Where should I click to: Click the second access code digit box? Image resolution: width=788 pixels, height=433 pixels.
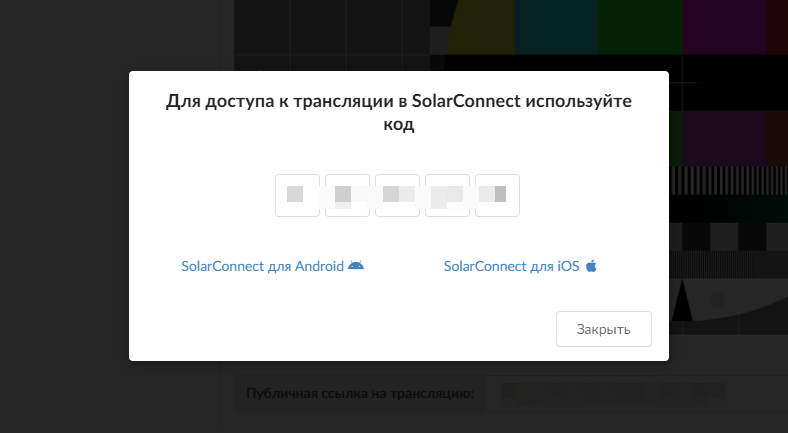point(347,195)
